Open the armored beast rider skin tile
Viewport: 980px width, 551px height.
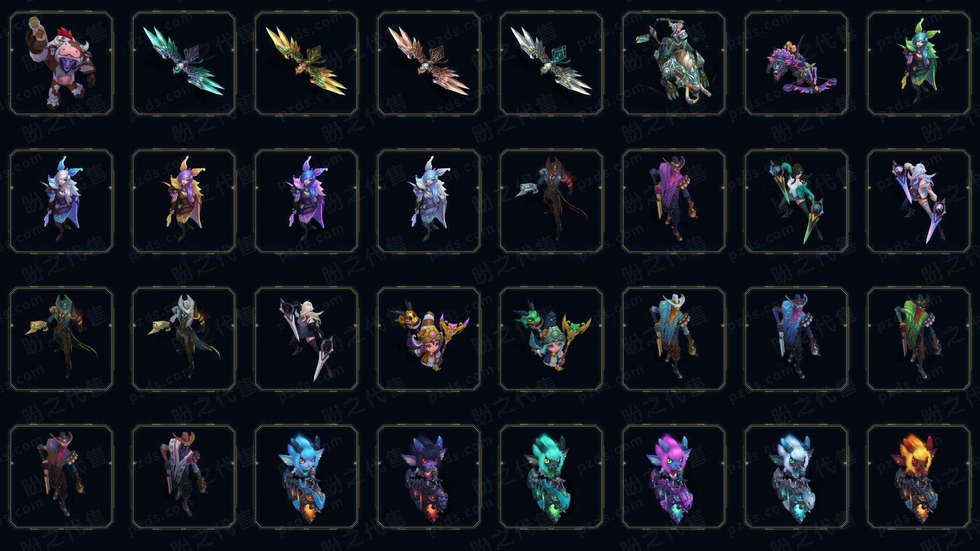674,64
